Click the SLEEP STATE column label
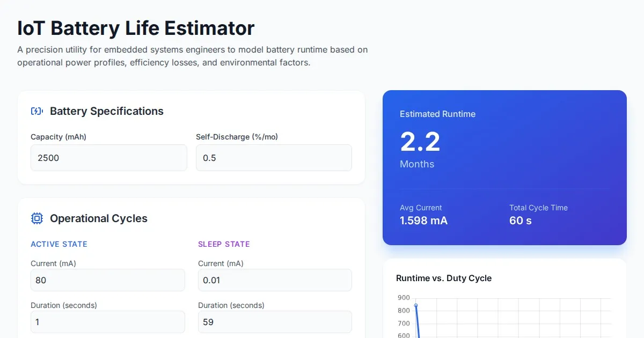 point(224,244)
